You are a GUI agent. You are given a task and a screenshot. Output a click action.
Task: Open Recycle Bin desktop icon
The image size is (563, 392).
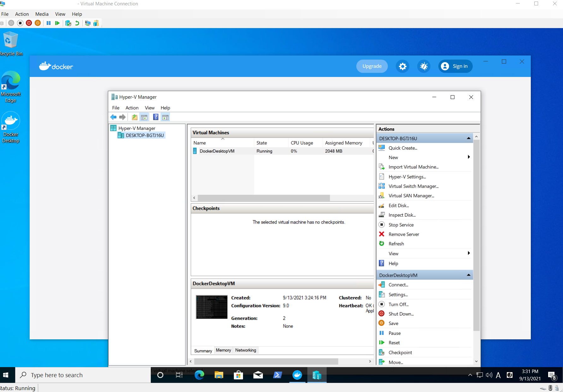tap(11, 44)
